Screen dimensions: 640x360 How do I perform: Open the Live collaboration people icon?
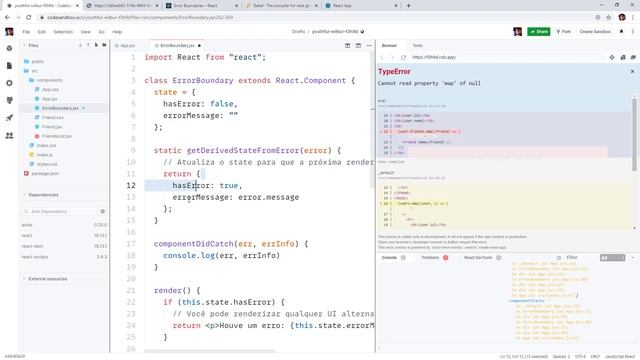(x=9, y=136)
